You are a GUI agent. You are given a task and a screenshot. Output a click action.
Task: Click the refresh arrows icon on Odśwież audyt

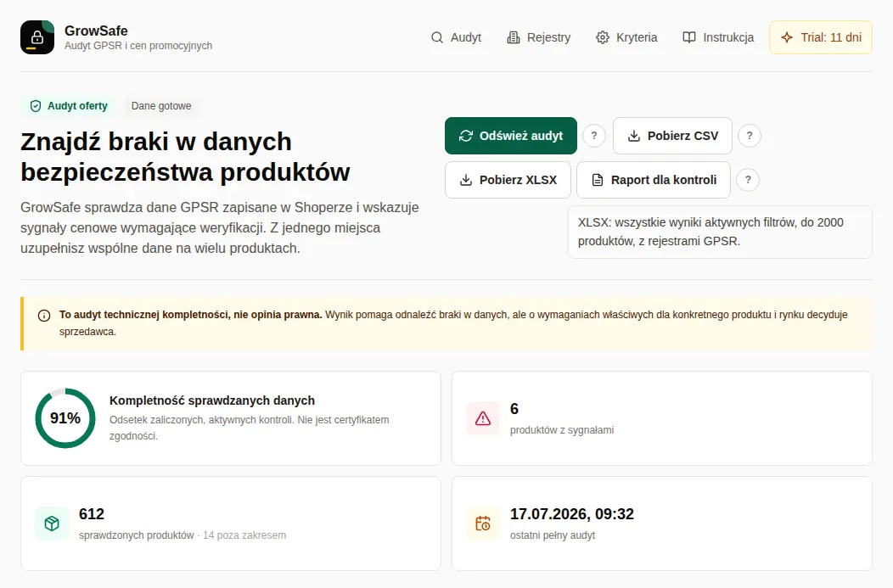[466, 136]
